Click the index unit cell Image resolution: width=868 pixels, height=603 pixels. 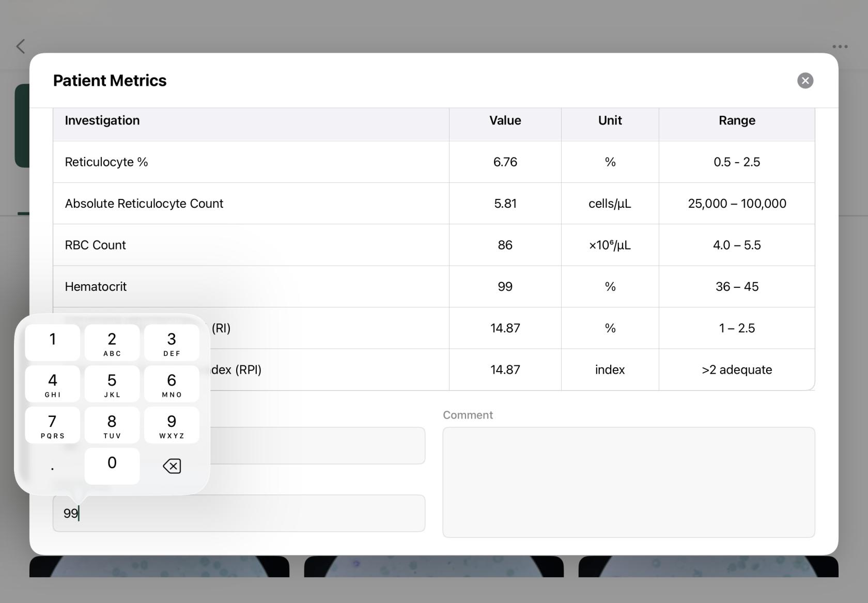[610, 370]
